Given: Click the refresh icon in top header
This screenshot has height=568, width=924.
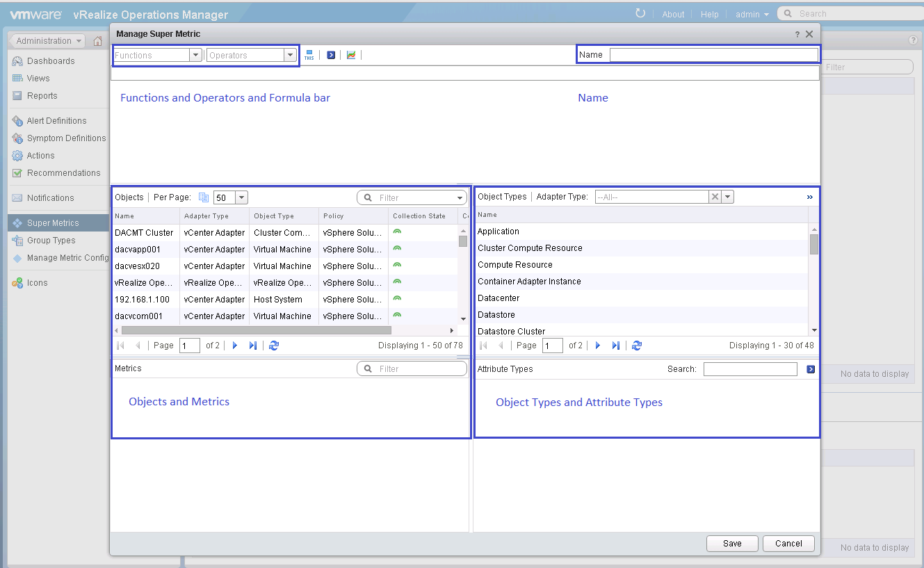Looking at the screenshot, I should tap(640, 13).
